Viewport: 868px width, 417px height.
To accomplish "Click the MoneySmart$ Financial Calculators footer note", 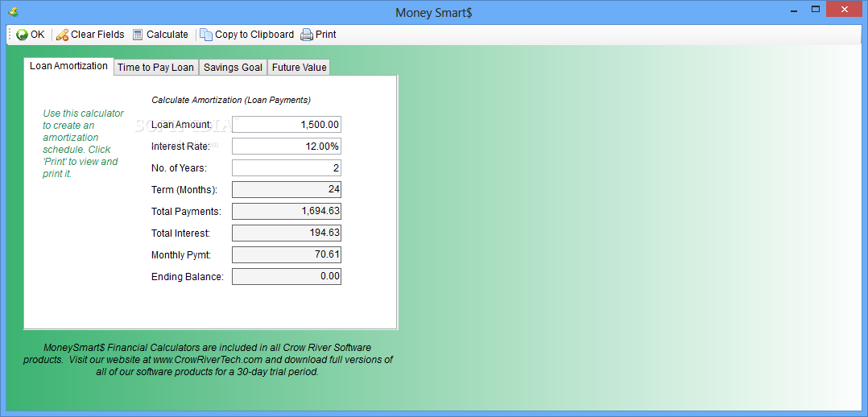I will [208, 360].
